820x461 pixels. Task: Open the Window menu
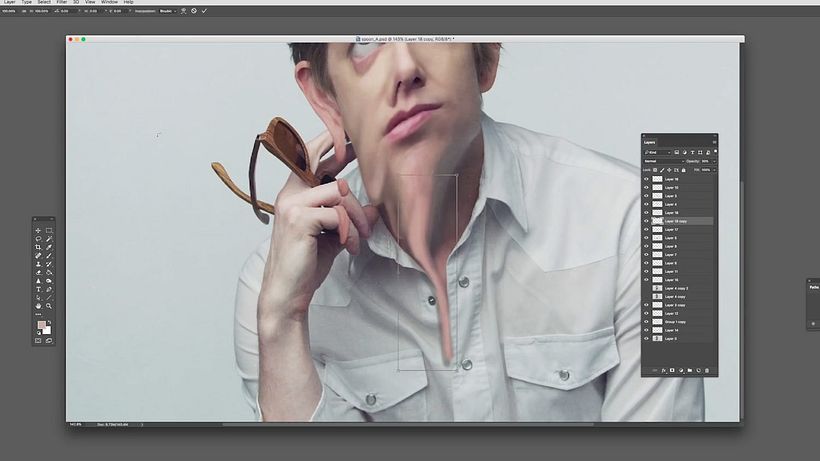pyautogui.click(x=109, y=2)
